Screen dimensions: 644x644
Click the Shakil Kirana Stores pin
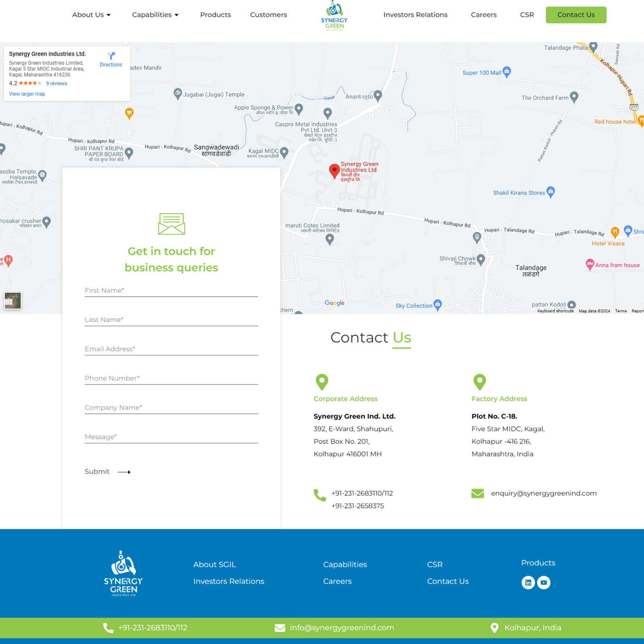(551, 192)
